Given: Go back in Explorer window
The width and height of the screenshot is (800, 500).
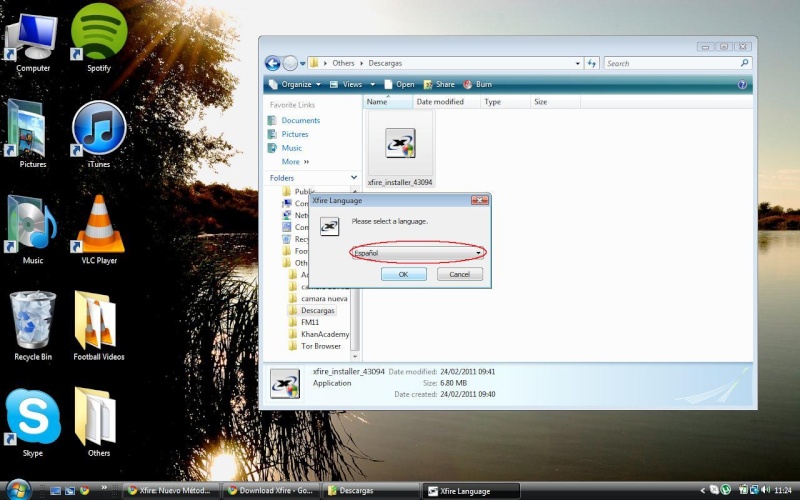Looking at the screenshot, I should click(x=272, y=63).
